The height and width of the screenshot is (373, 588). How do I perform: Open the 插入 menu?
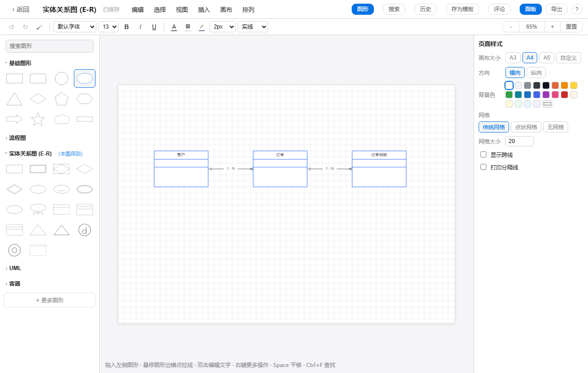point(204,9)
